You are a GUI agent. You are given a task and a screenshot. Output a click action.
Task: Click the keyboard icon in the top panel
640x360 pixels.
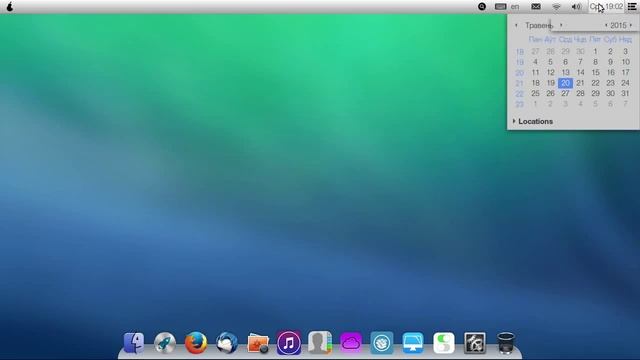pyautogui.click(x=500, y=7)
